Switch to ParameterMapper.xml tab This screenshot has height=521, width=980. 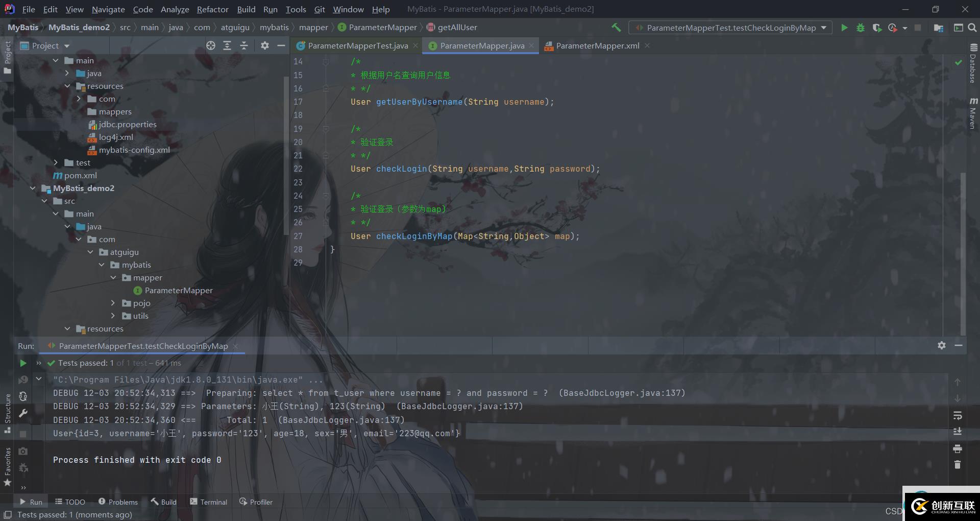click(x=597, y=45)
